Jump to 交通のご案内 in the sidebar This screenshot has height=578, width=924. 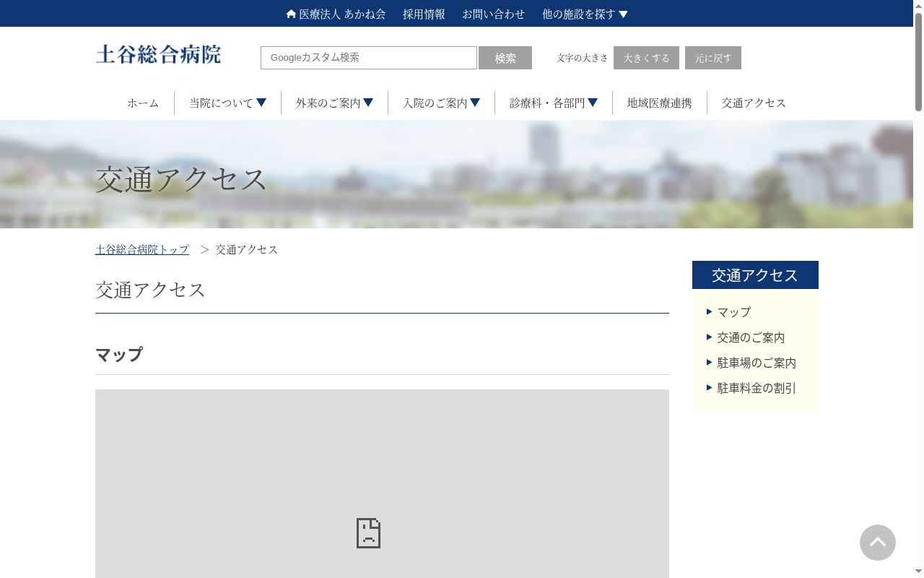(x=751, y=337)
